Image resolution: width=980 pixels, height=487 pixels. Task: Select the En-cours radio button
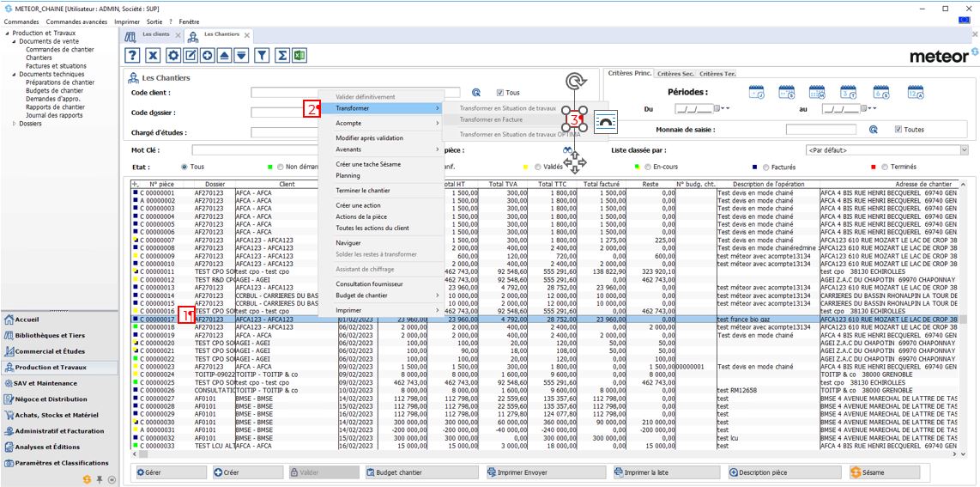646,167
